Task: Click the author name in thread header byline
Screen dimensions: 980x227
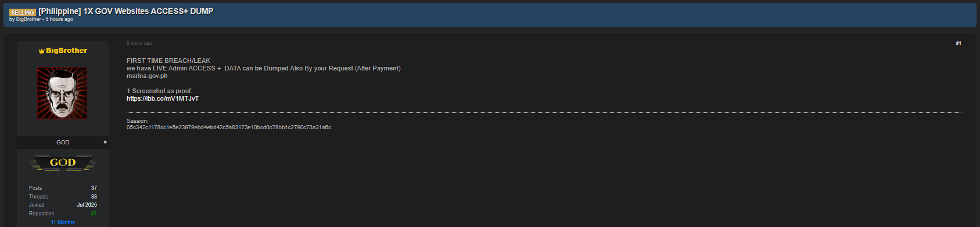Action: pyautogui.click(x=28, y=19)
